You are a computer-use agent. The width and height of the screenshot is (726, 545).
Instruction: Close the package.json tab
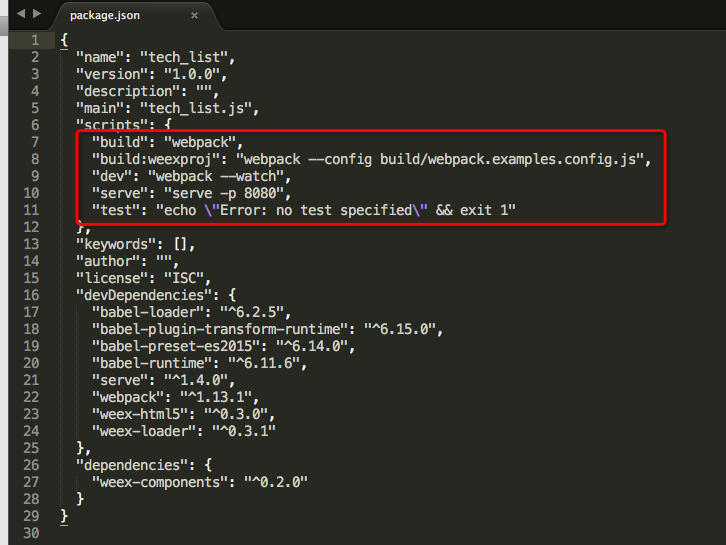tap(194, 16)
